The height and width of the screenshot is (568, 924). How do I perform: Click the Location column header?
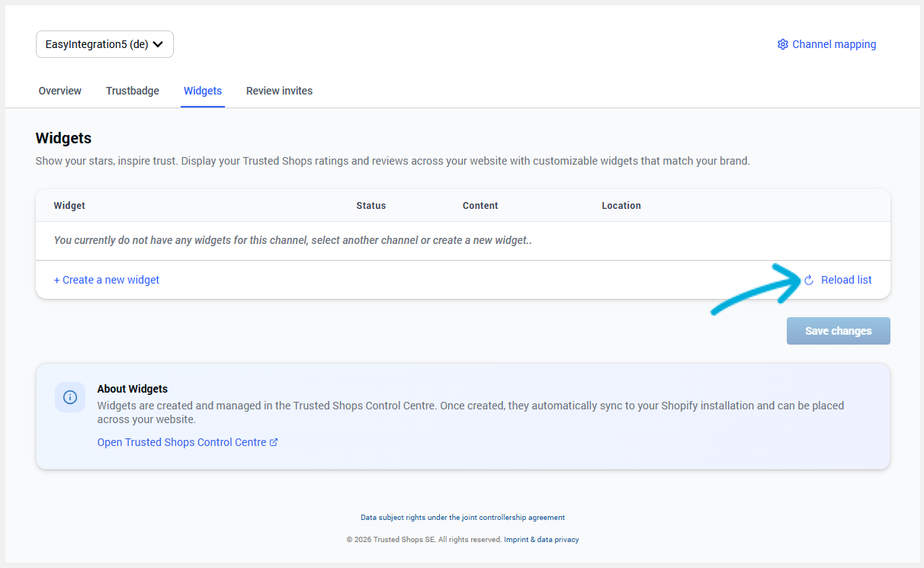coord(621,206)
